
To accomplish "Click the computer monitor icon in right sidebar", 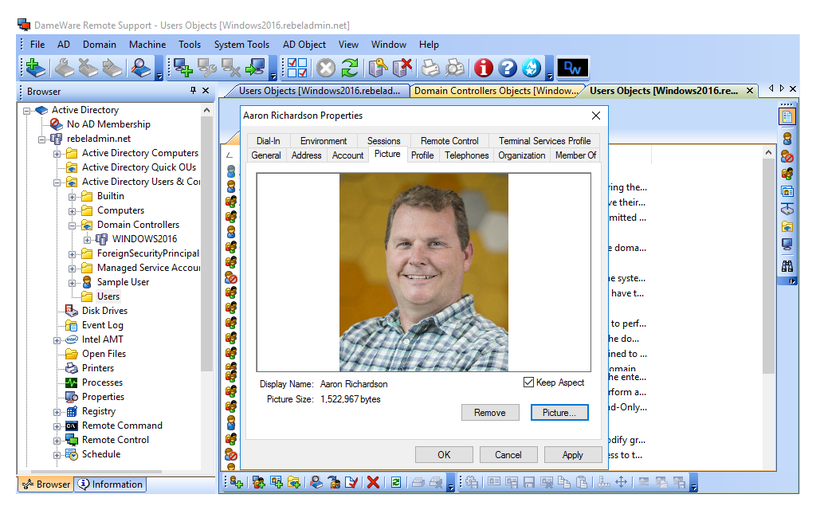I will point(787,244).
